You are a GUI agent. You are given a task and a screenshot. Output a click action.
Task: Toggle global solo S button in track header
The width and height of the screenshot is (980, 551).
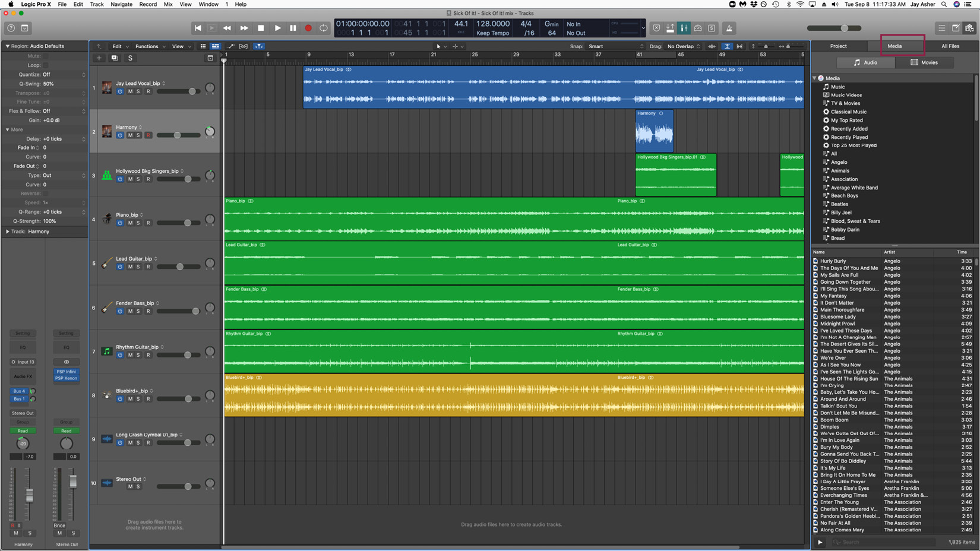point(130,58)
